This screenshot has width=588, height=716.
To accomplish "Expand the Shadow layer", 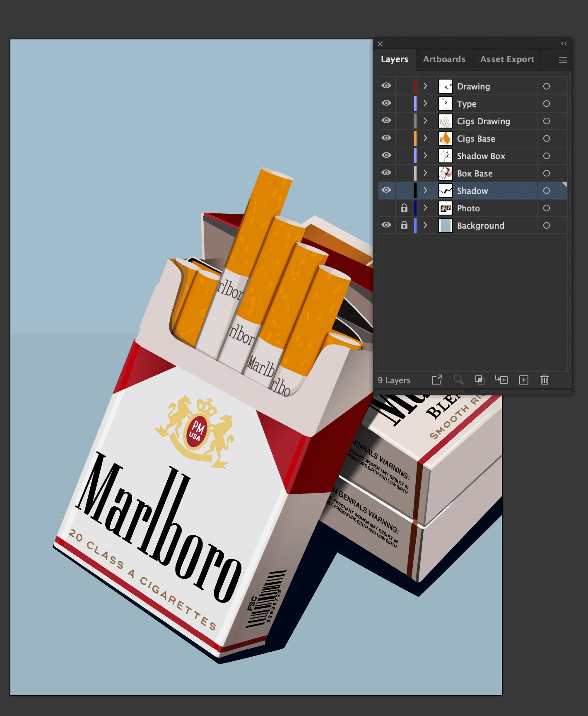I will click(425, 190).
